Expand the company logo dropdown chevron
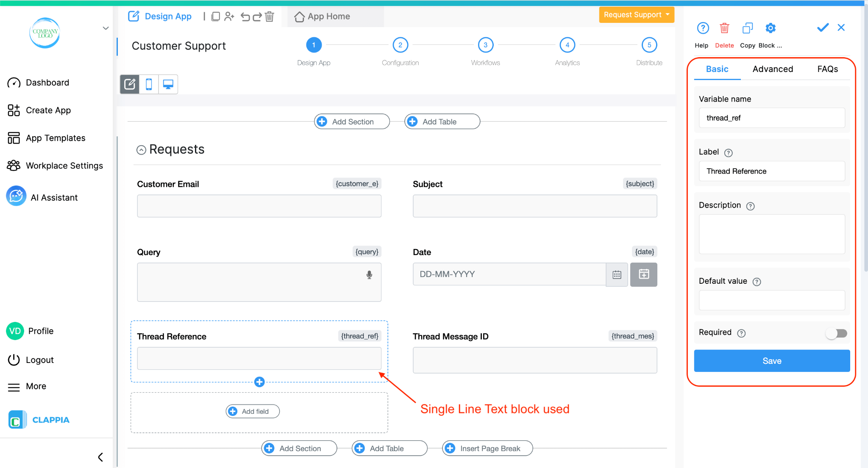The height and width of the screenshot is (468, 868). point(106,28)
